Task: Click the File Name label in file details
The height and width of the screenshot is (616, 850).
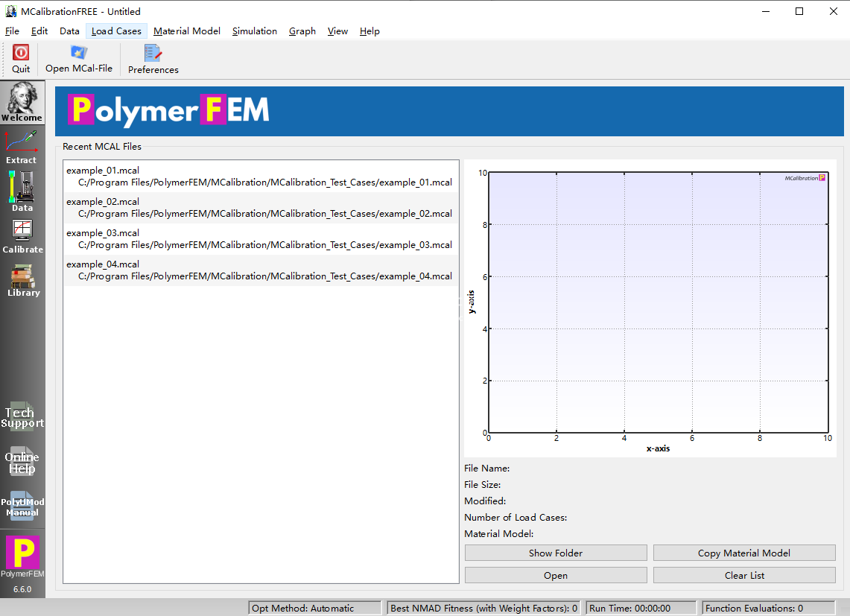Action: pyautogui.click(x=486, y=468)
